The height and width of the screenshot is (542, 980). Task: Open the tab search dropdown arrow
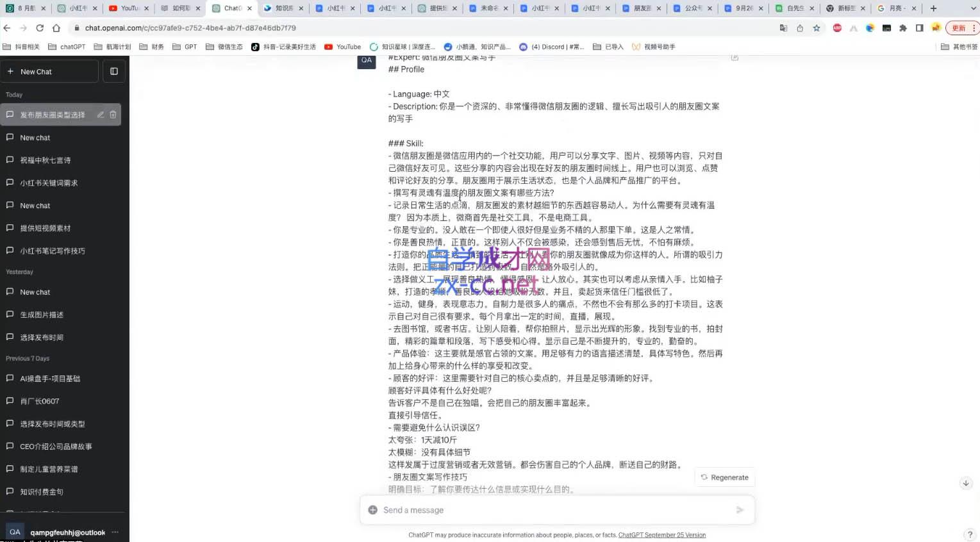coord(974,8)
